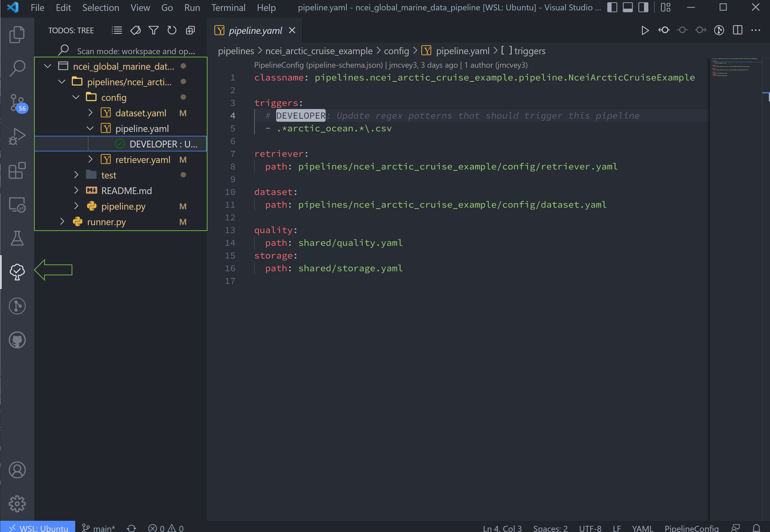This screenshot has height=532, width=770.
Task: Click the go to previous change icon
Action: click(664, 30)
